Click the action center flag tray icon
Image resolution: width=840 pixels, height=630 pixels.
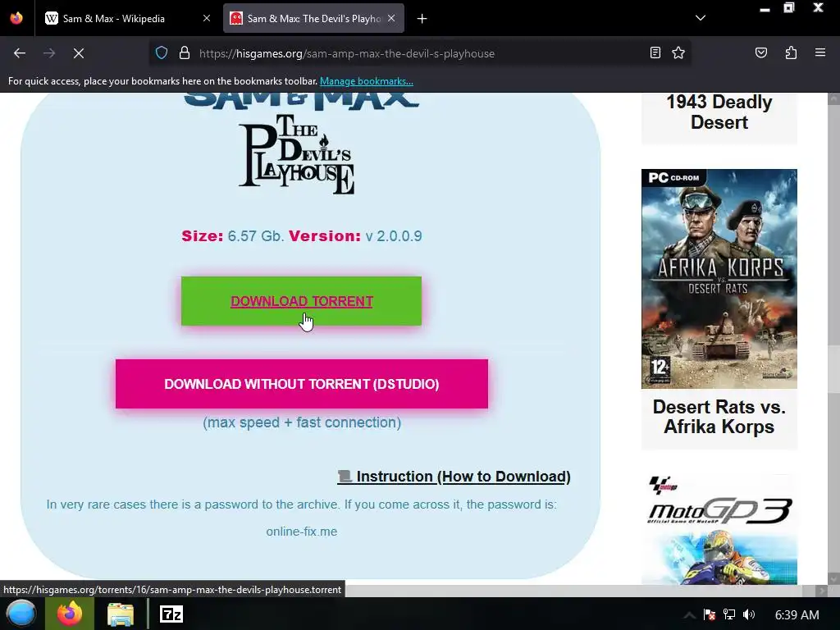click(x=710, y=615)
